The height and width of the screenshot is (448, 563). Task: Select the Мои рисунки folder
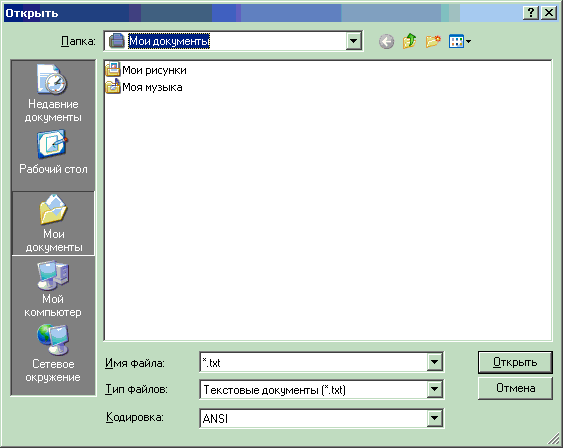click(x=146, y=70)
